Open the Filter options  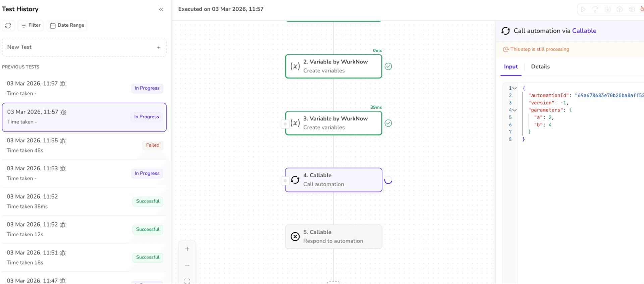point(31,26)
